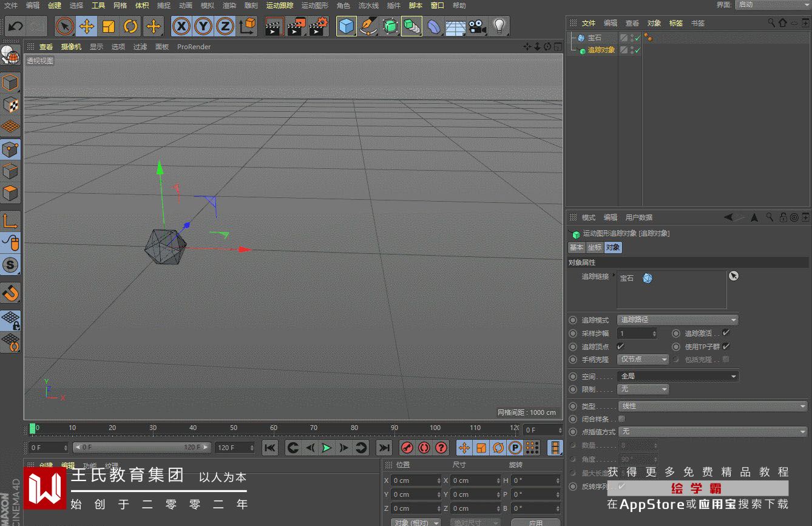Toggle the 闭合样条 checkbox
The width and height of the screenshot is (812, 526).
tap(621, 419)
